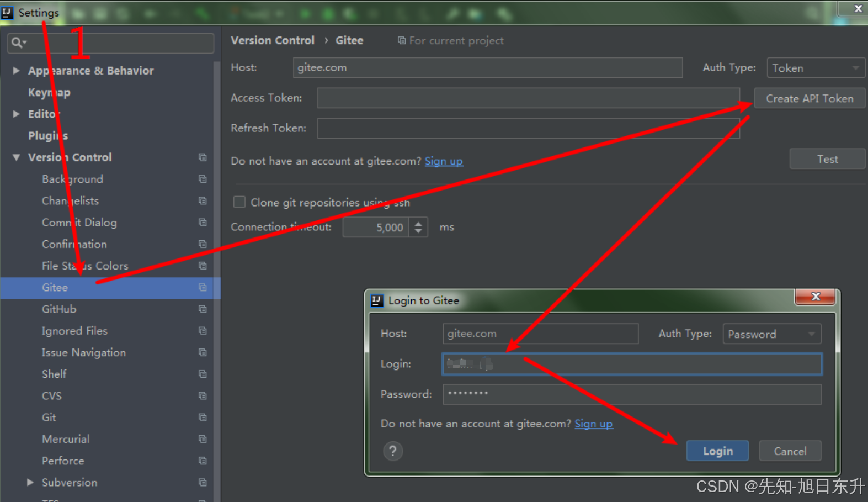Image resolution: width=868 pixels, height=502 pixels.
Task: Click the project icon next to Perforce
Action: (x=203, y=461)
